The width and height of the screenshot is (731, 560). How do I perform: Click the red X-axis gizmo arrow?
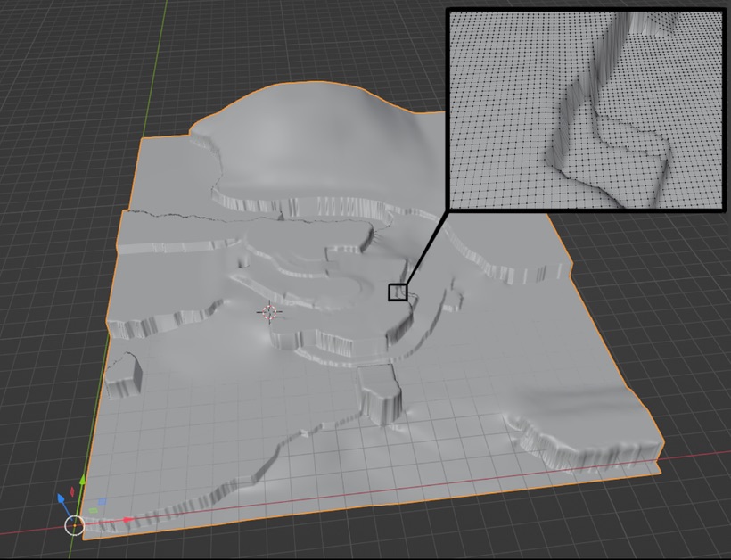click(x=127, y=519)
